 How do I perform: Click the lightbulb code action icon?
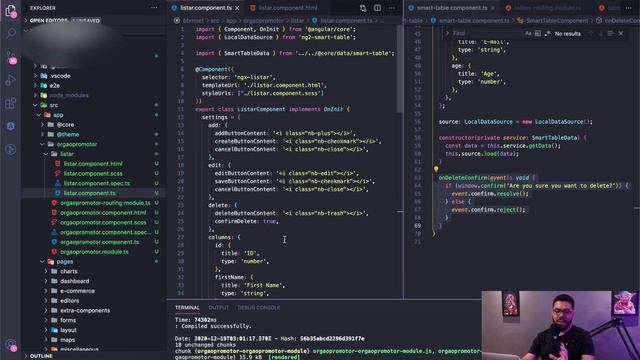coord(436,169)
